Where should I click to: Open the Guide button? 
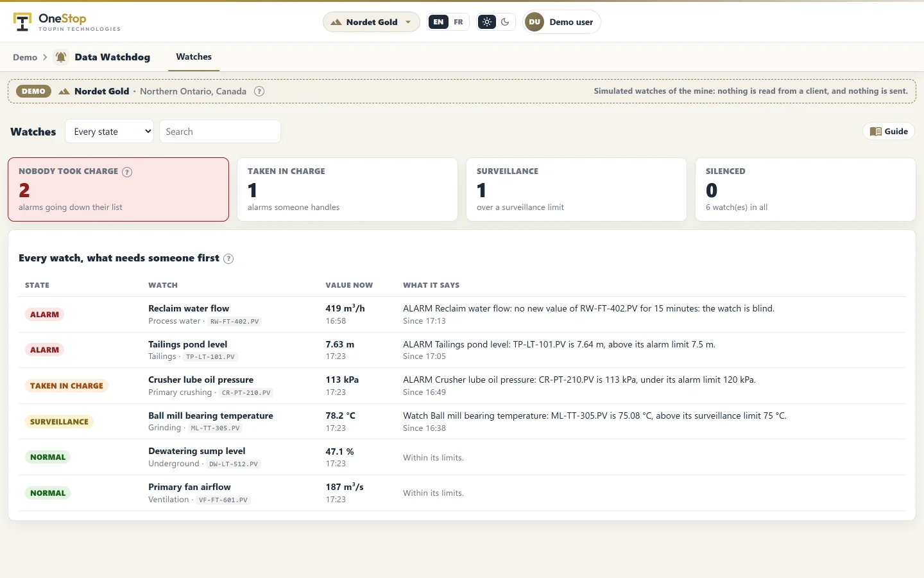[889, 132]
